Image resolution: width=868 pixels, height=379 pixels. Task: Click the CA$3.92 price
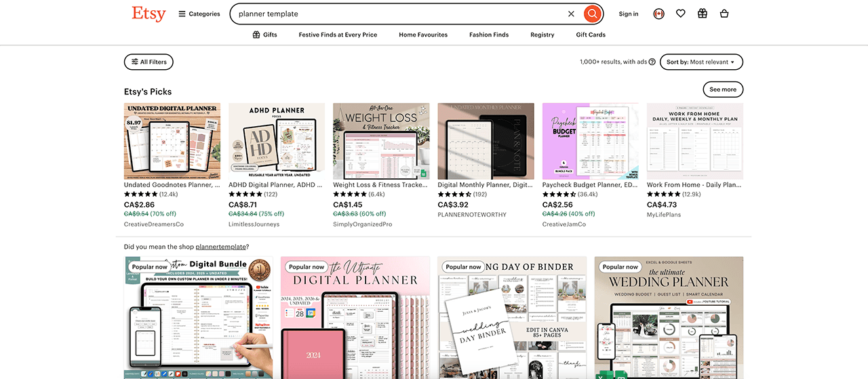coord(453,205)
